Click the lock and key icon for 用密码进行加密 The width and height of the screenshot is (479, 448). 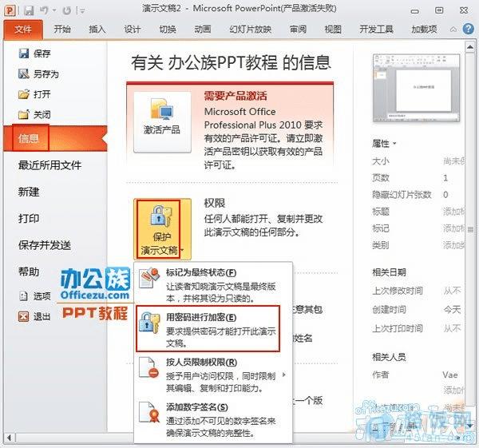pos(149,323)
